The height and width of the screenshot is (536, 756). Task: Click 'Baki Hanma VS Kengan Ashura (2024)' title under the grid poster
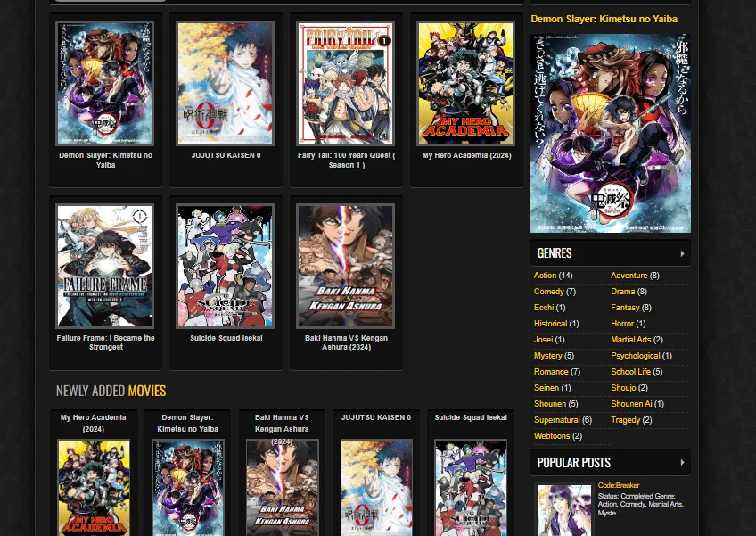[x=346, y=342]
